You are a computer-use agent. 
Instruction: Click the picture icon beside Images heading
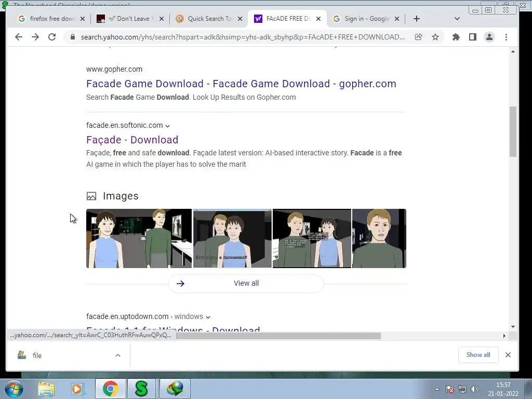tap(91, 196)
